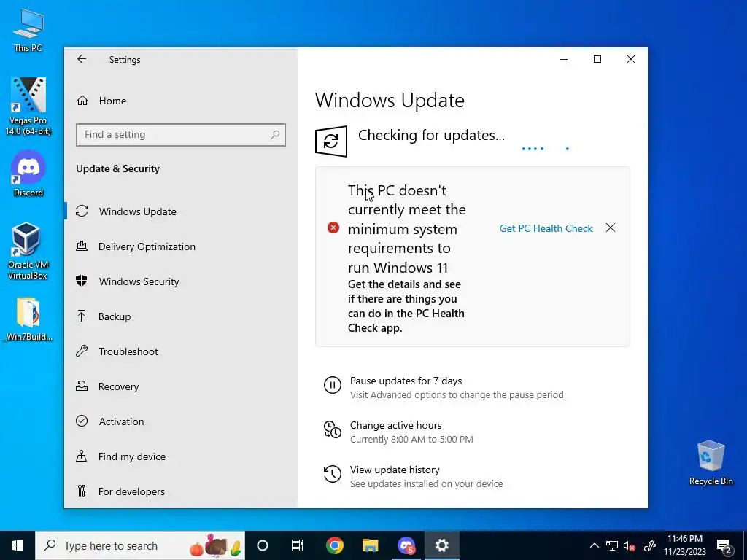Go back using the Settings back arrow

click(82, 59)
